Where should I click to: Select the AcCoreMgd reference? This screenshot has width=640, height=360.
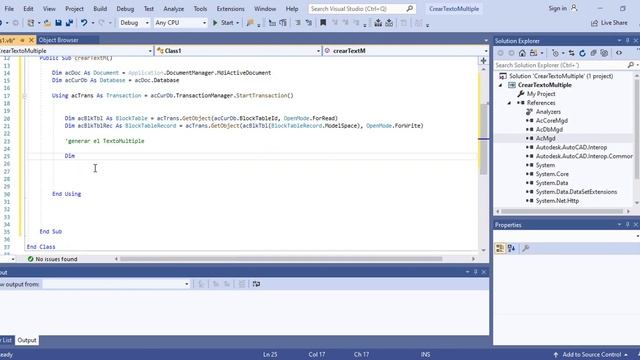[x=551, y=120]
